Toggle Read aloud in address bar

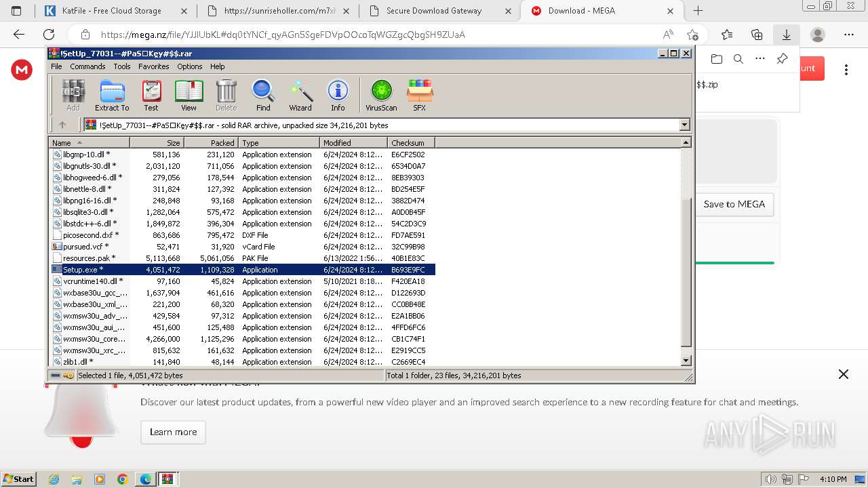pyautogui.click(x=668, y=35)
